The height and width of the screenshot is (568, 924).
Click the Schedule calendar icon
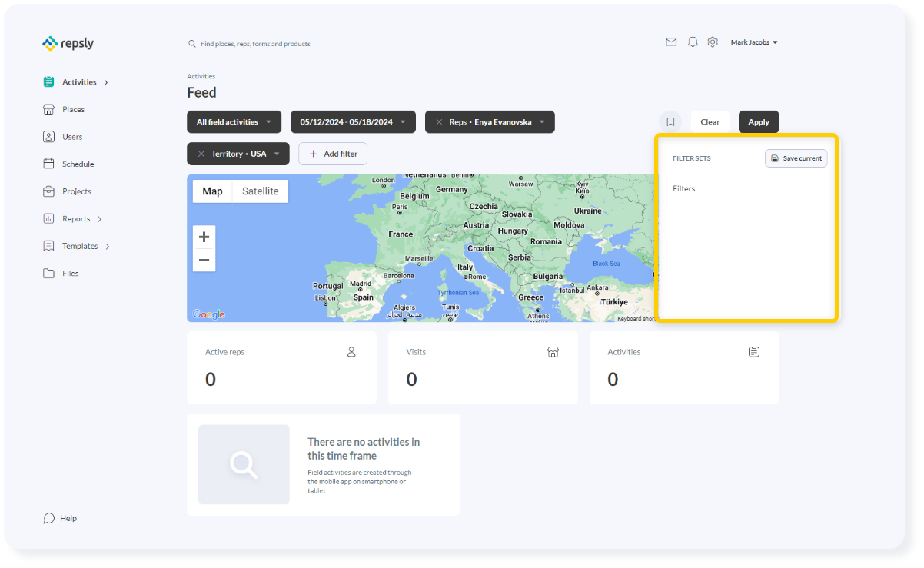click(x=48, y=164)
